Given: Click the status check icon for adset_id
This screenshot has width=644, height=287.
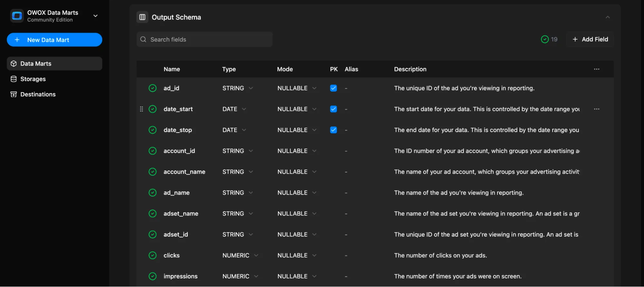Looking at the screenshot, I should pos(153,234).
